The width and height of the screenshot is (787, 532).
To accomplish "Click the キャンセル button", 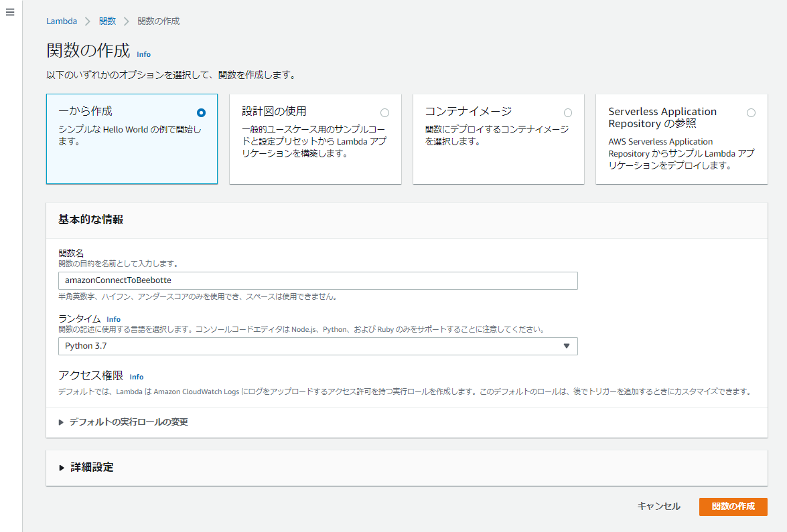I will tap(658, 507).
